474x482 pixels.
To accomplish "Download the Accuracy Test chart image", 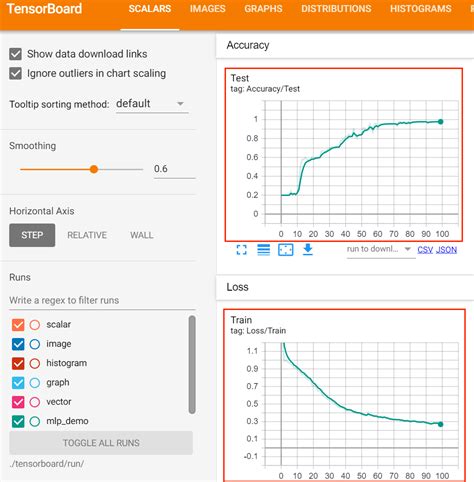I will 308,250.
